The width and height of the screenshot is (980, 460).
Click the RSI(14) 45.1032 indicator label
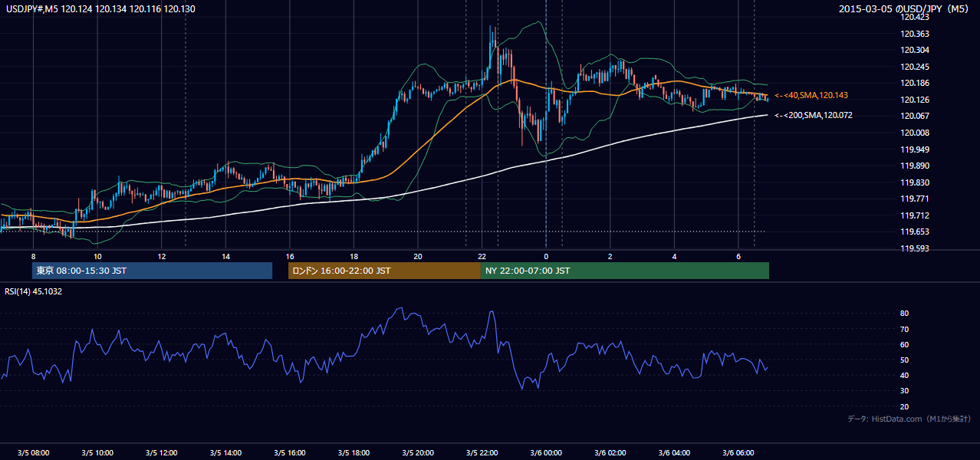coord(34,291)
